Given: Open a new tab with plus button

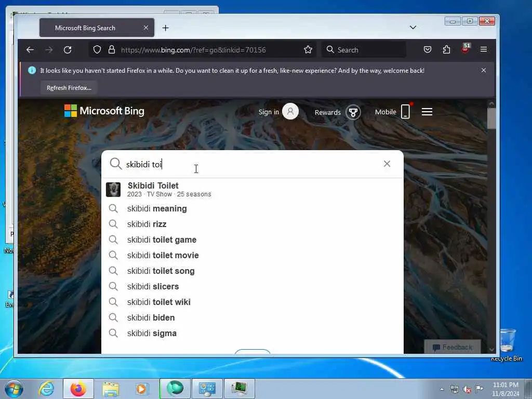Looking at the screenshot, I should pyautogui.click(x=166, y=28).
